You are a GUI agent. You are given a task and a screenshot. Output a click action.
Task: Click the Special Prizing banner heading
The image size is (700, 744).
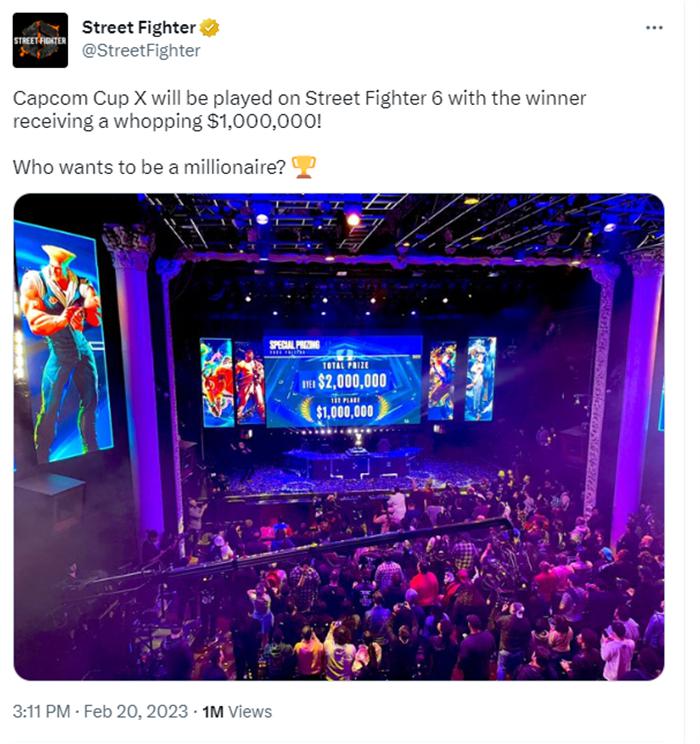294,344
